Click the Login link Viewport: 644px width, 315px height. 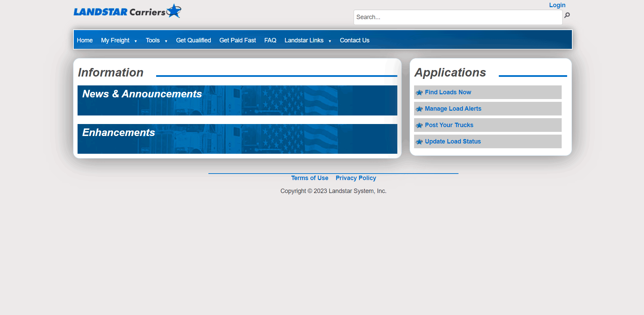click(557, 5)
